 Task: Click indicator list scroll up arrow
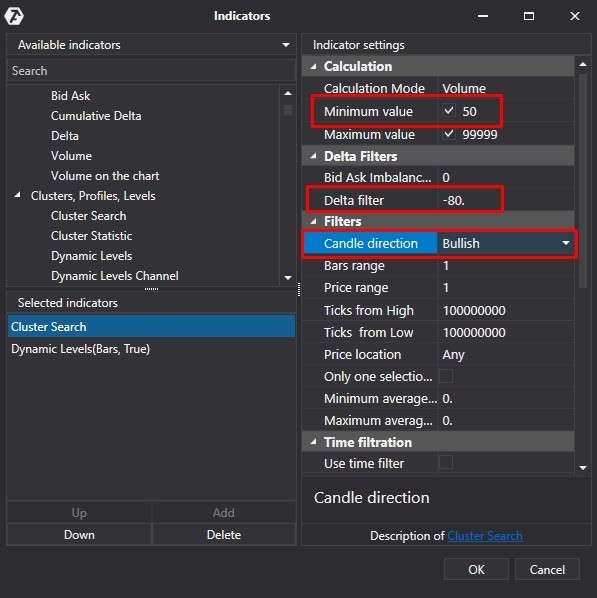coord(288,93)
